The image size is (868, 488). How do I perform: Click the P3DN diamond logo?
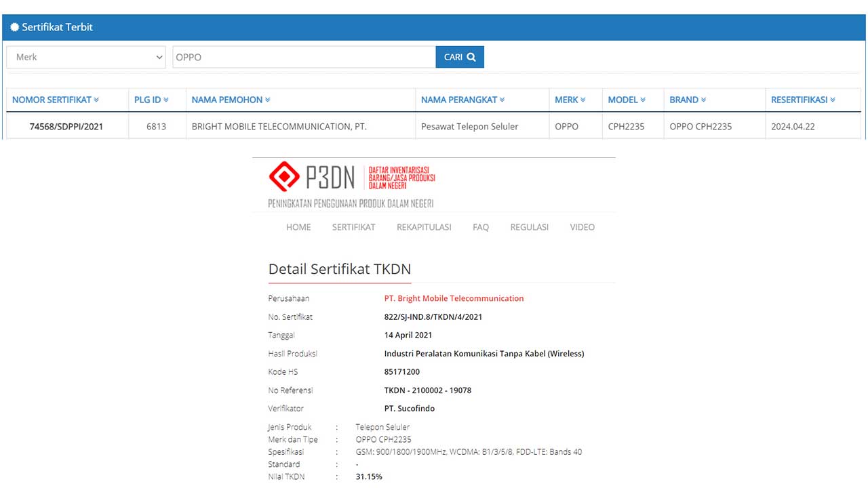tap(284, 177)
